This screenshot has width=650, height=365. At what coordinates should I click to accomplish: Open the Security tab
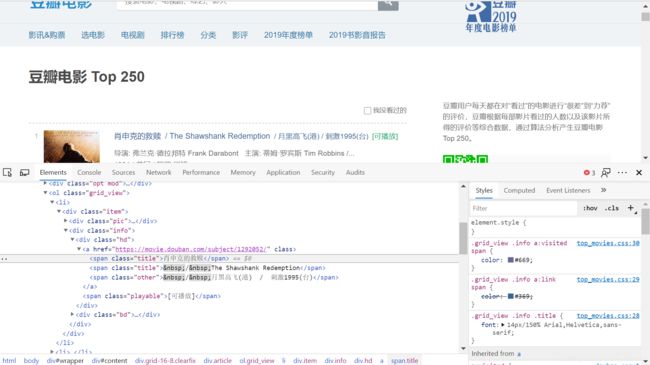pos(323,173)
